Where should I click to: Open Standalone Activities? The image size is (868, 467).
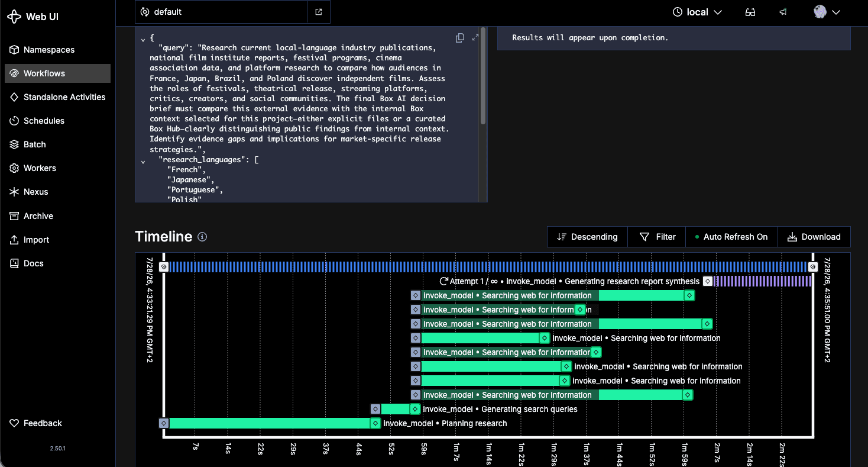click(x=57, y=97)
